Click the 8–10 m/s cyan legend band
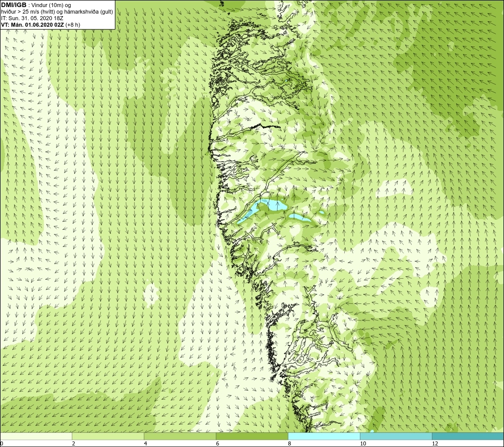This screenshot has height=447, width=504. point(324,436)
